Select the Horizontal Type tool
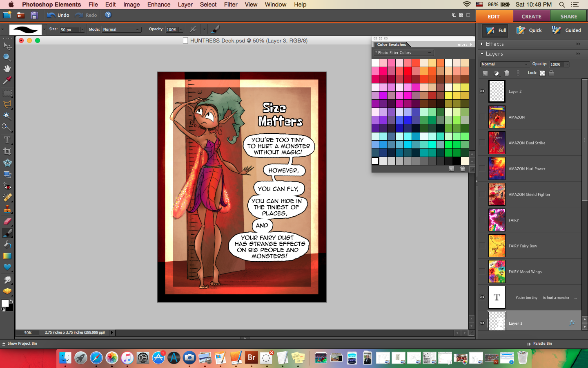 pyautogui.click(x=7, y=140)
